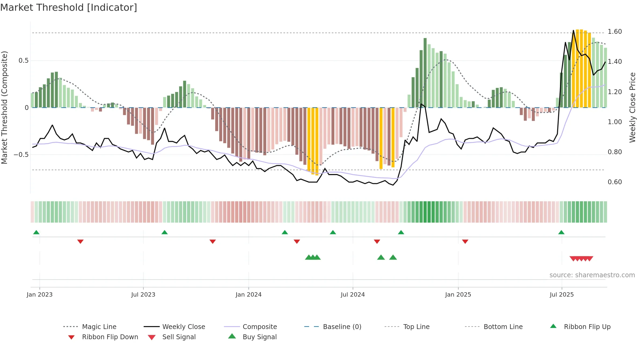Click the 'Weekly Close Price' axis title

633,107
